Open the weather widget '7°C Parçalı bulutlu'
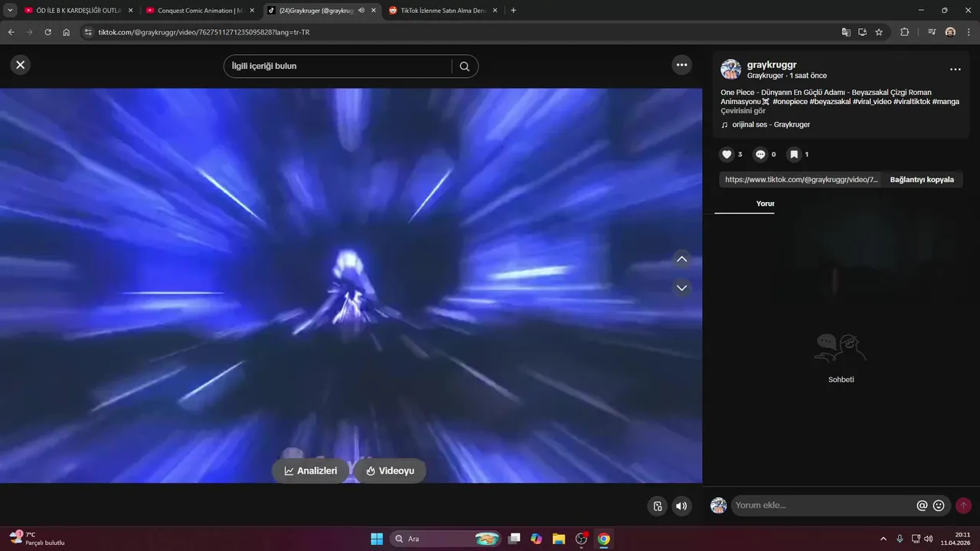Screen dimensions: 980x551 point(37,539)
